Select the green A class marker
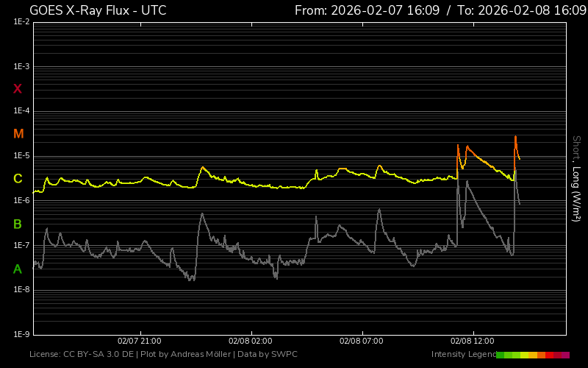This screenshot has width=588, height=368. coord(18,269)
